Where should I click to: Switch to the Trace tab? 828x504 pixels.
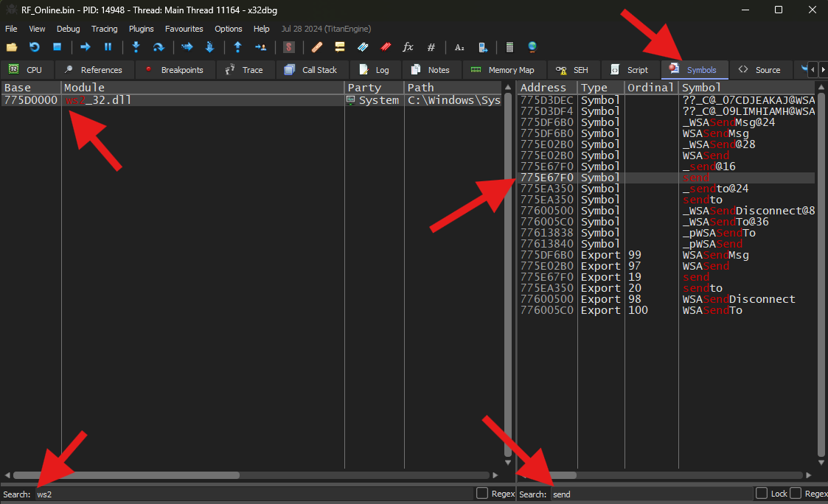[245, 70]
